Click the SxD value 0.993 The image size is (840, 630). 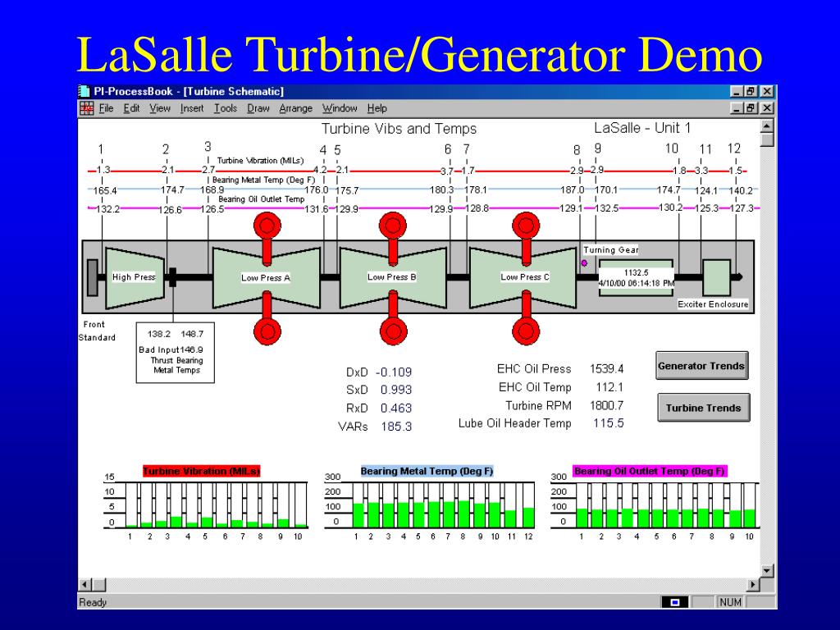(x=396, y=390)
